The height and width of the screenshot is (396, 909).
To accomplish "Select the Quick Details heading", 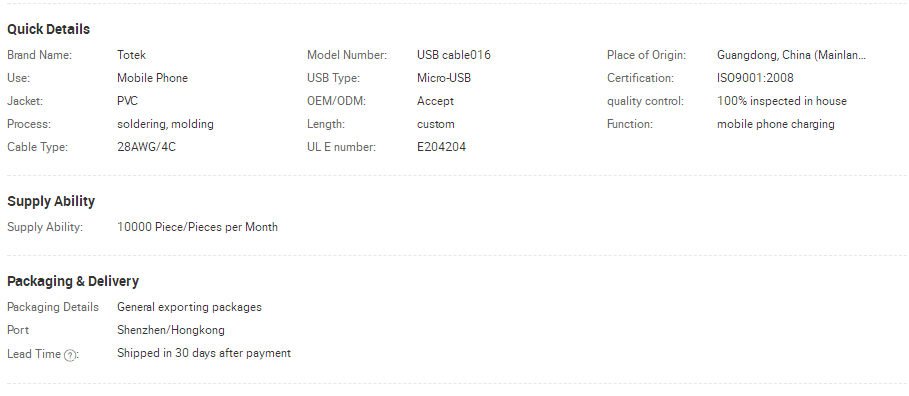I will tap(49, 30).
